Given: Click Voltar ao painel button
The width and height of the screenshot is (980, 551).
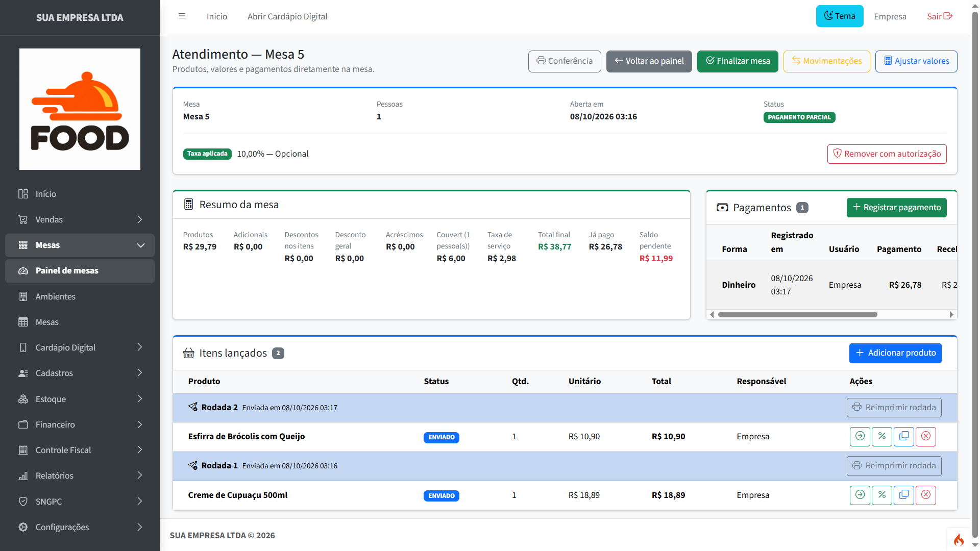Looking at the screenshot, I should tap(649, 61).
